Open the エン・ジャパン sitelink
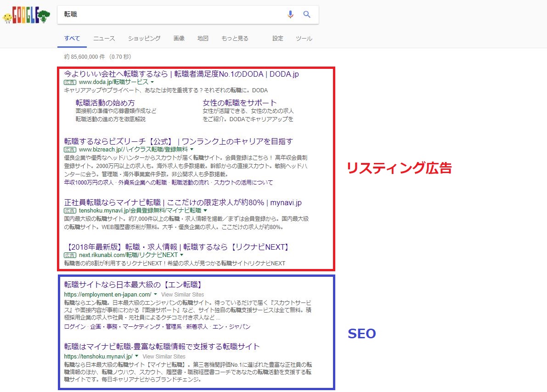547x392 pixels. coord(231,326)
